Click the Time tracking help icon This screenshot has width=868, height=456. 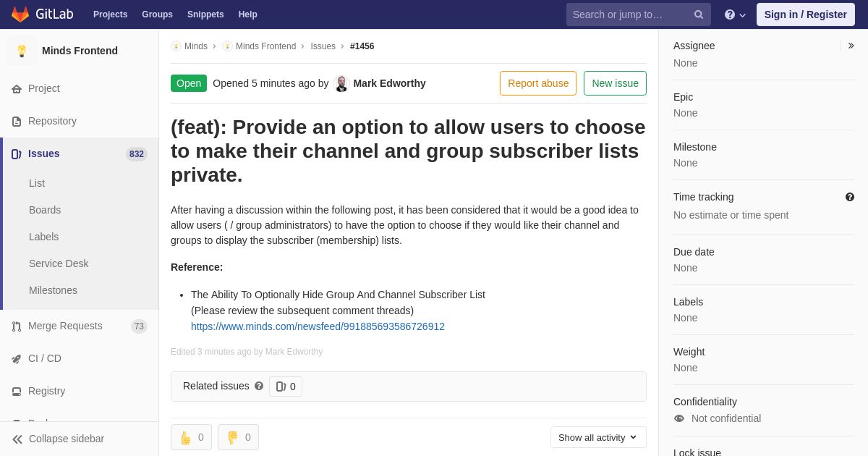[x=850, y=197]
